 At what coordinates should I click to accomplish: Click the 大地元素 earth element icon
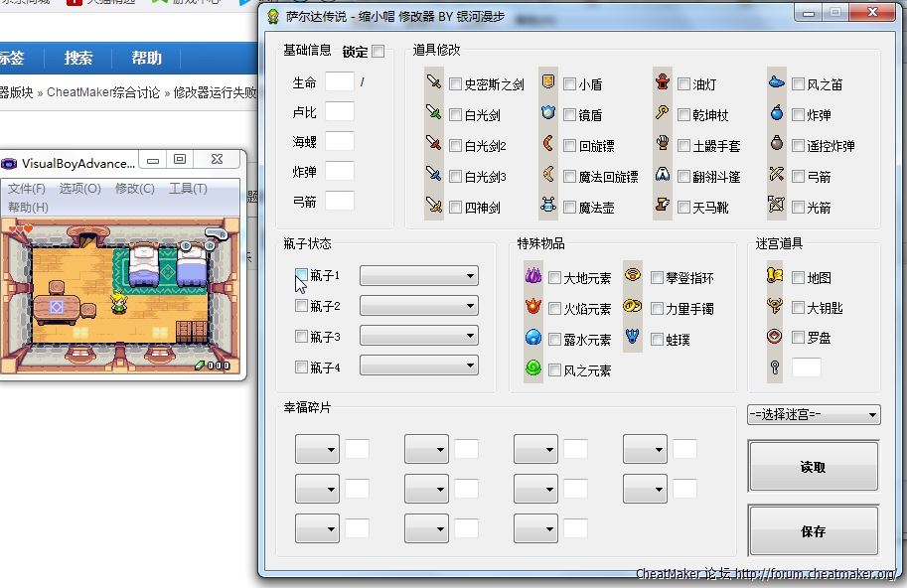(532, 276)
